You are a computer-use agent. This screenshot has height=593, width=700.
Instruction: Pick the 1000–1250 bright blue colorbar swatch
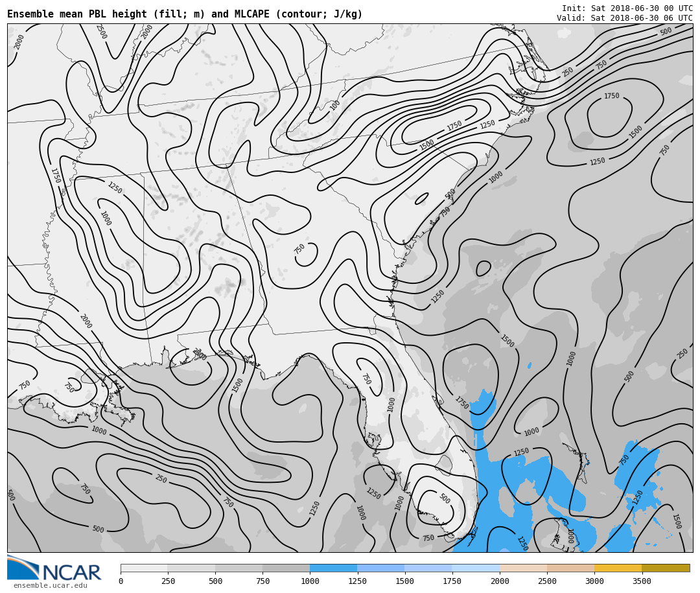334,568
